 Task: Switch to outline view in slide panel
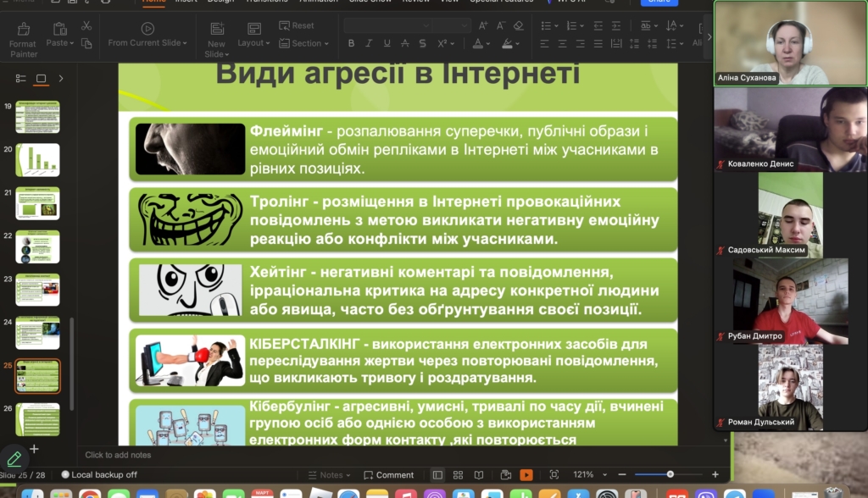pyautogui.click(x=21, y=79)
